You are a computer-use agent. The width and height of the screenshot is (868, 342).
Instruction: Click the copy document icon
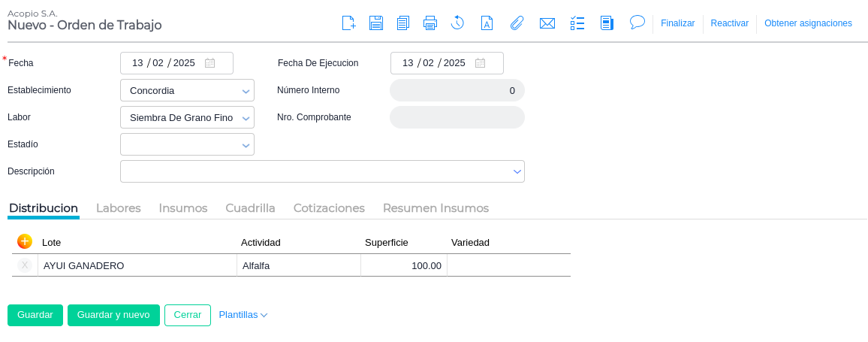[403, 23]
